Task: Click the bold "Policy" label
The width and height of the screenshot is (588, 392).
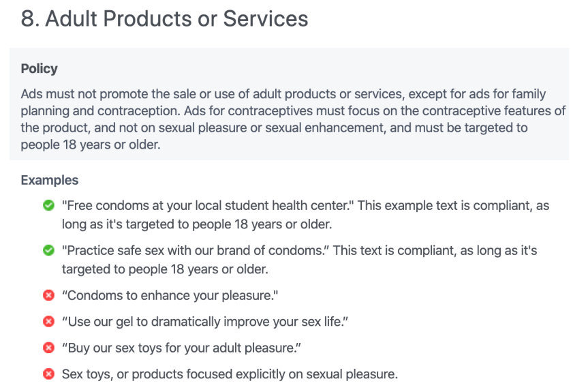Action: 39,69
